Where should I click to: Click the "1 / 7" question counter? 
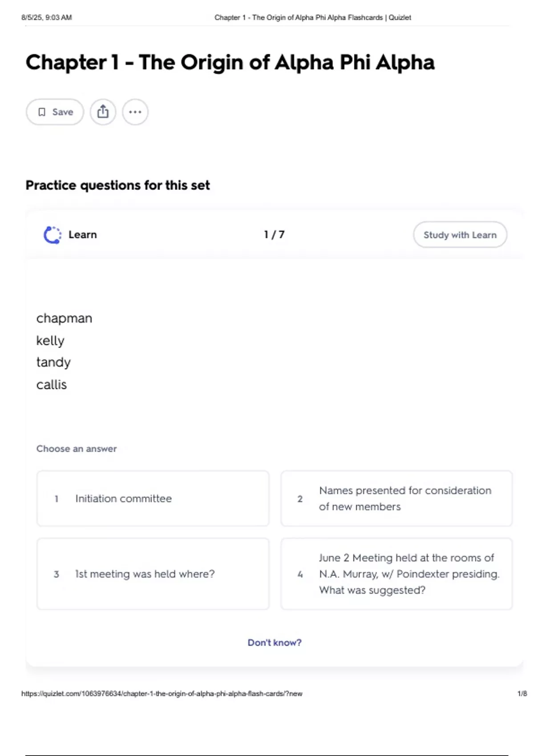(x=274, y=234)
